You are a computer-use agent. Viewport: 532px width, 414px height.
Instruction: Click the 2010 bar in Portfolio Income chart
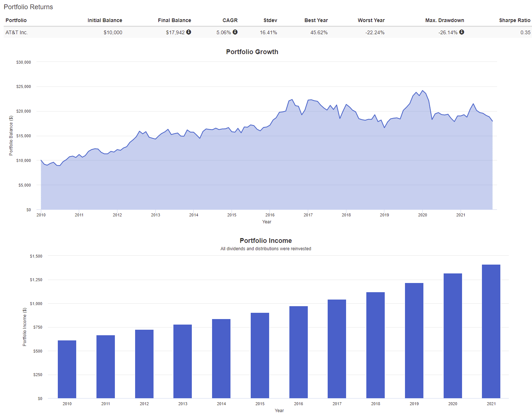67,369
